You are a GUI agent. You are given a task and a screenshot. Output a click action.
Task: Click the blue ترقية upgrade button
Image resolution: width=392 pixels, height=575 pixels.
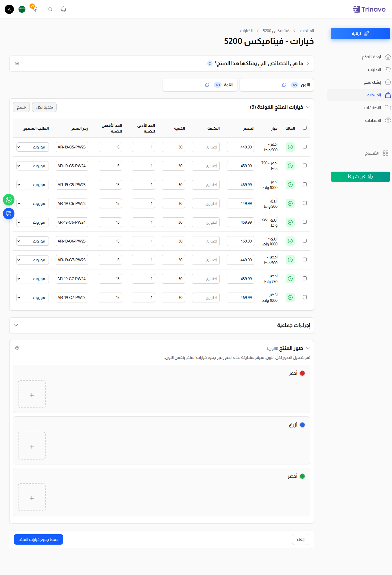coord(360,34)
